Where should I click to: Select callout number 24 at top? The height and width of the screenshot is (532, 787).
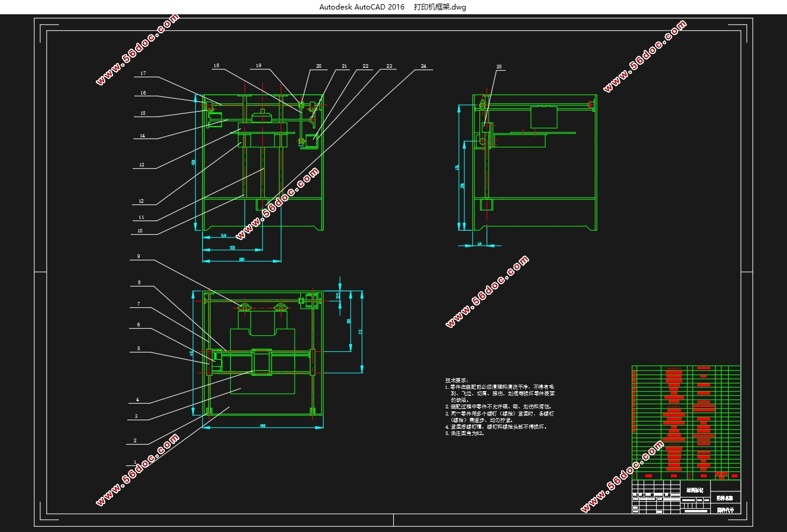pos(423,65)
